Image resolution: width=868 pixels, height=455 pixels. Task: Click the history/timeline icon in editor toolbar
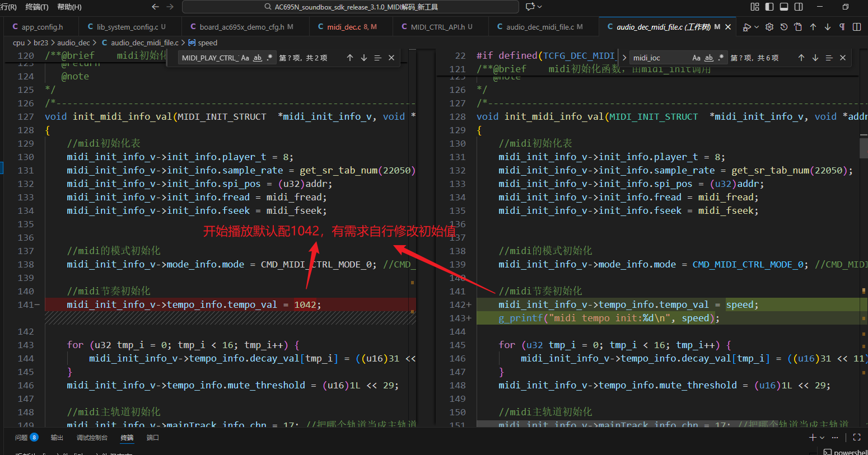(784, 27)
